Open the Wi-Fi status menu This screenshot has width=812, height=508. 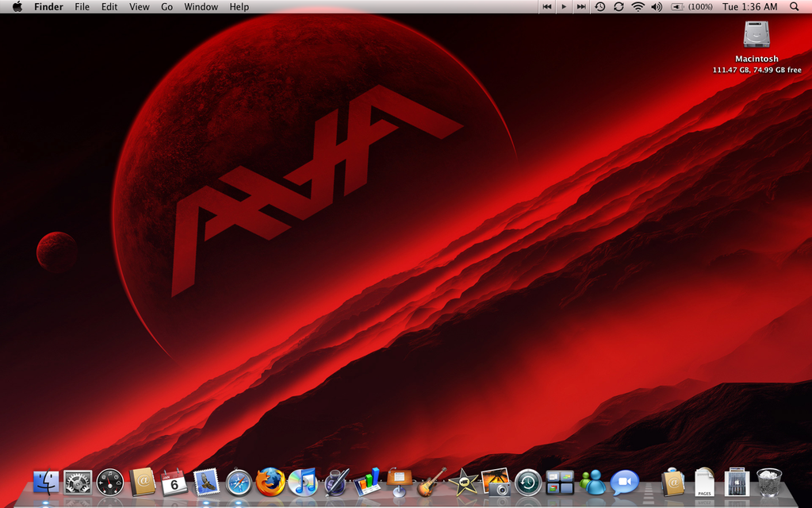click(638, 6)
